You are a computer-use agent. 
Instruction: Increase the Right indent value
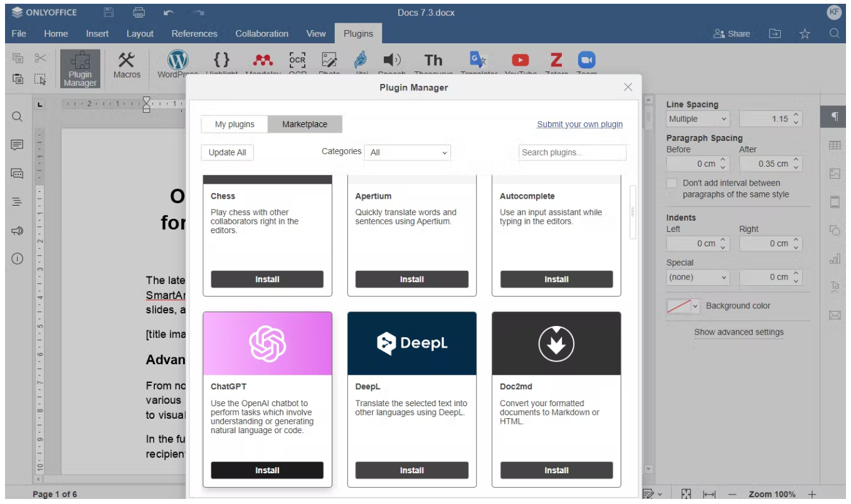(796, 240)
